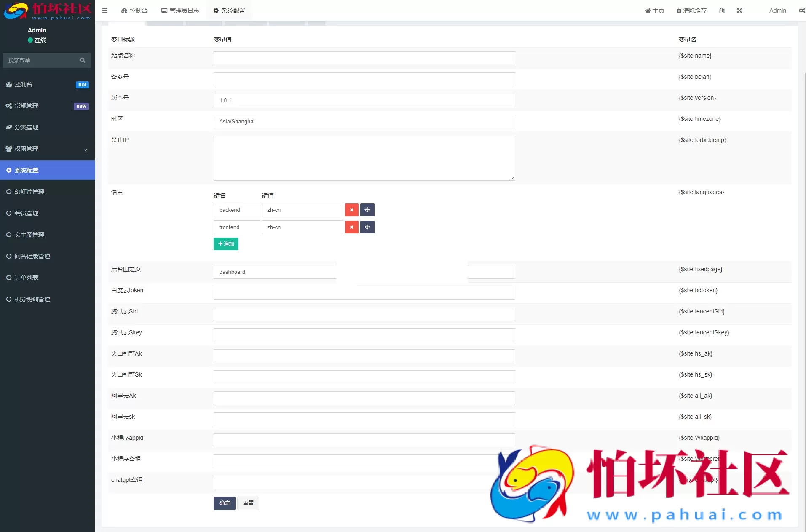Return to homepage via 主页 icon
The image size is (806, 532).
pos(653,11)
